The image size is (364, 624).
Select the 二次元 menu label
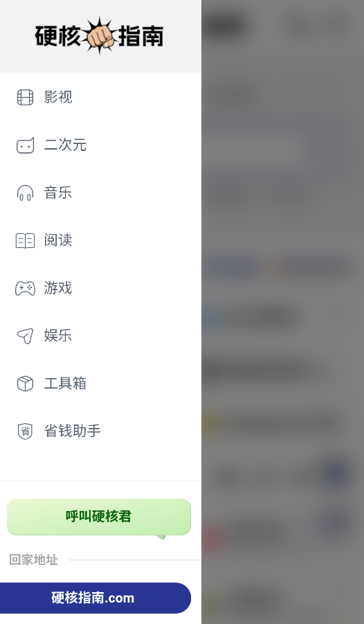point(65,145)
